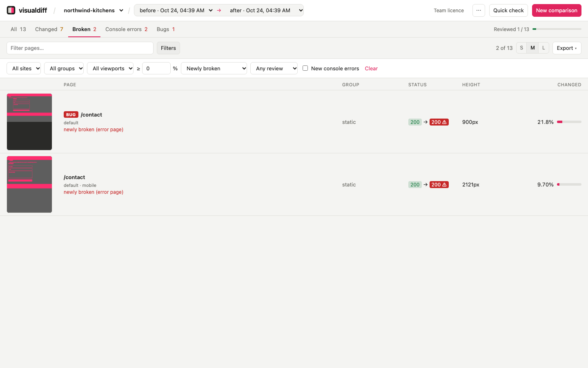Switch to the All tab

pyautogui.click(x=18, y=29)
